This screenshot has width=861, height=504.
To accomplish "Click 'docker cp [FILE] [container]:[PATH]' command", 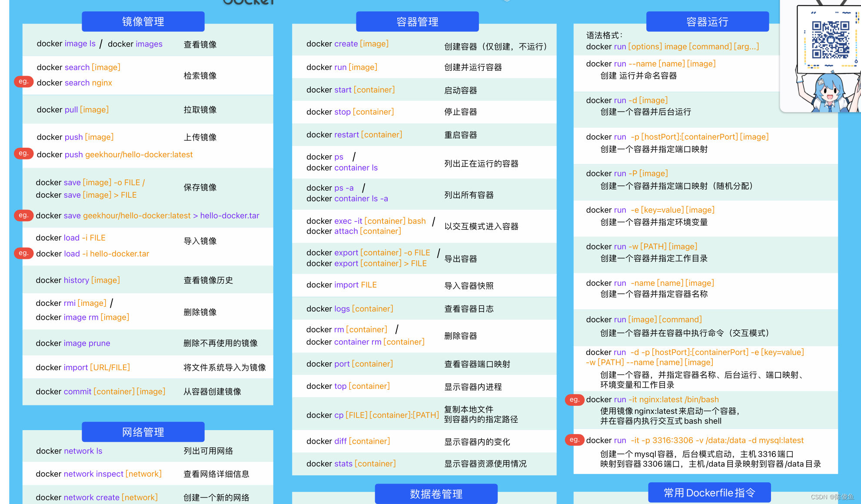I will (372, 415).
